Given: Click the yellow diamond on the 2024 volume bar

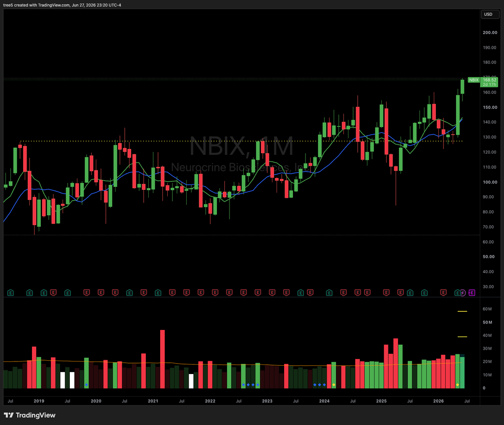Looking at the screenshot, I should tap(334, 385).
